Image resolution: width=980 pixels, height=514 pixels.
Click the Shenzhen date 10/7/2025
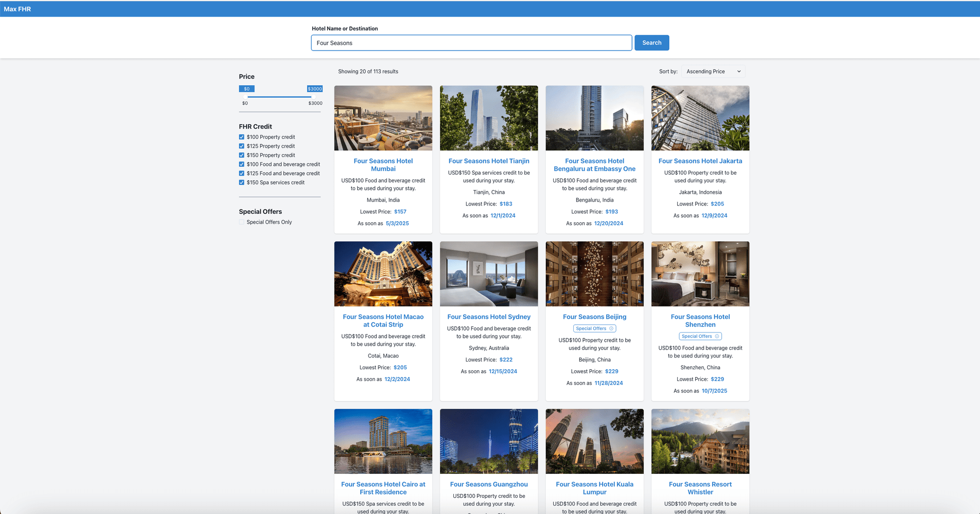pyautogui.click(x=714, y=391)
